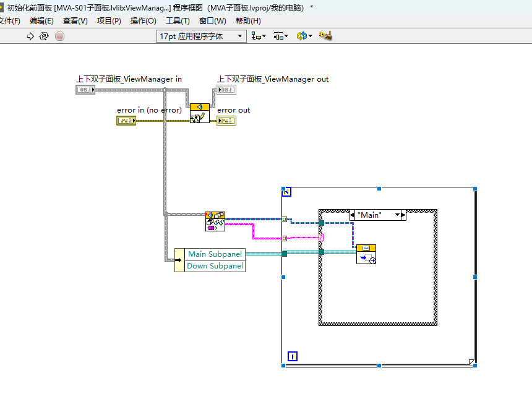Click the Run Continuously button

point(44,36)
